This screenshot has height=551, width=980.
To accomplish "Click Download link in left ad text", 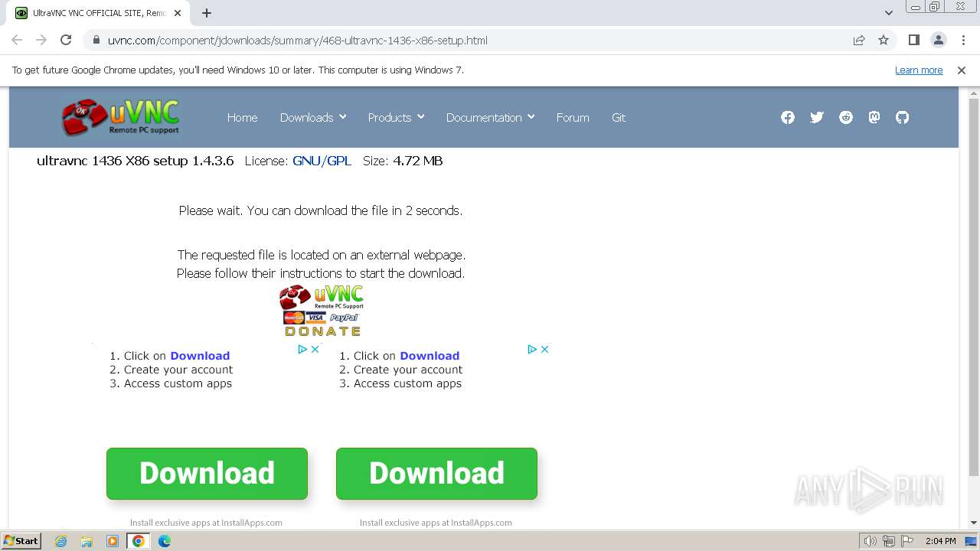I will (x=200, y=356).
